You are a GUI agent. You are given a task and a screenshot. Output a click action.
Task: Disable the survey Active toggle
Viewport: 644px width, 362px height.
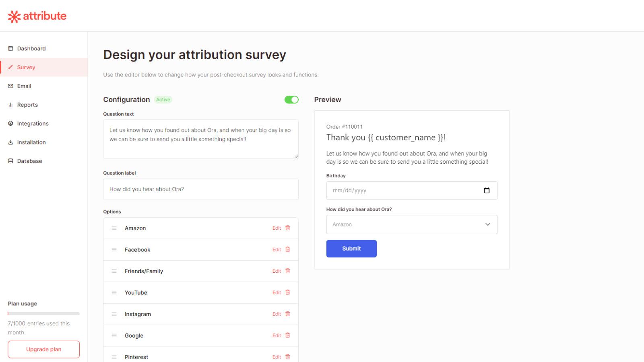[x=291, y=99]
